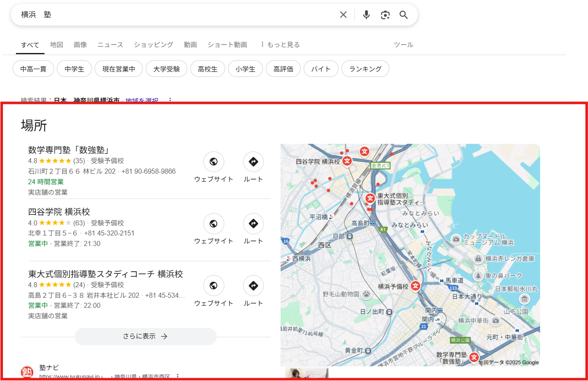Activate voice search with the microphone icon
Screen dimensions: 588x381
366,15
